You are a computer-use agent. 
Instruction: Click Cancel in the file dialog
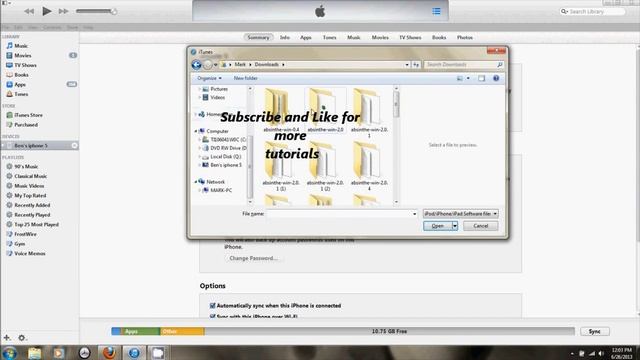[x=480, y=226]
